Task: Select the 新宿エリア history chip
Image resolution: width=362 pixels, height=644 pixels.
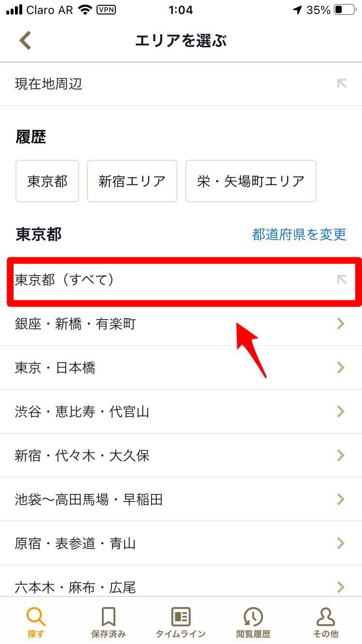Action: 132,181
